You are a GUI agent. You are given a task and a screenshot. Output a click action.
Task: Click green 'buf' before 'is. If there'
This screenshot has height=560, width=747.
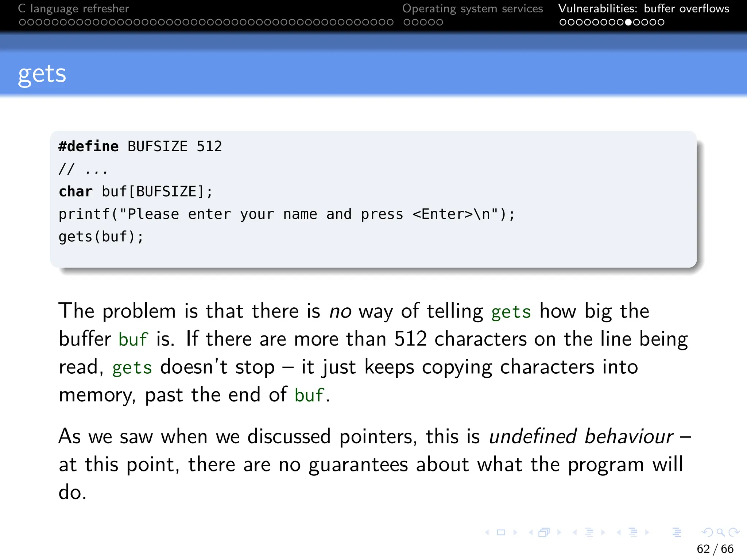pos(133,340)
